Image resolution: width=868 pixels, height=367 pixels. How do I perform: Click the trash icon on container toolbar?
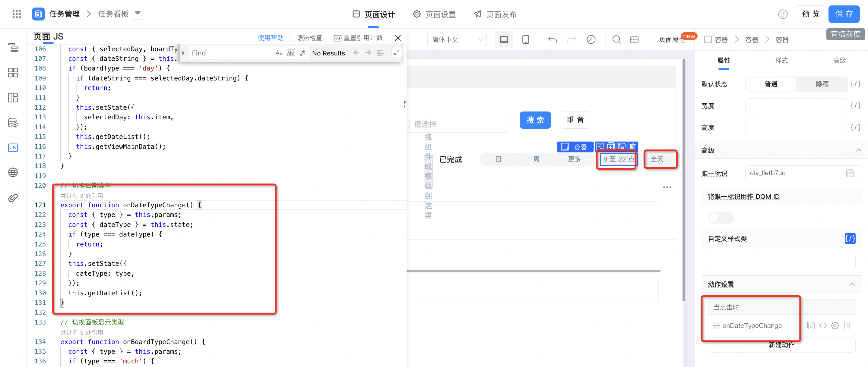point(632,147)
